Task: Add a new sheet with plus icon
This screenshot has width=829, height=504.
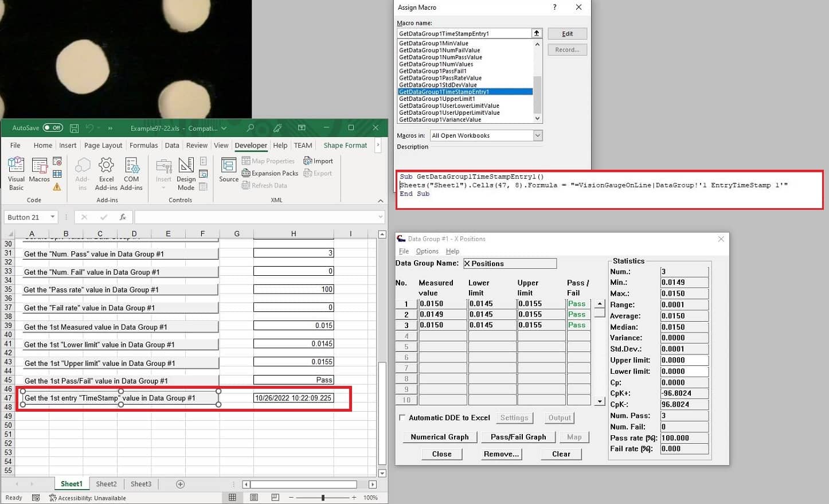Action: point(180,484)
